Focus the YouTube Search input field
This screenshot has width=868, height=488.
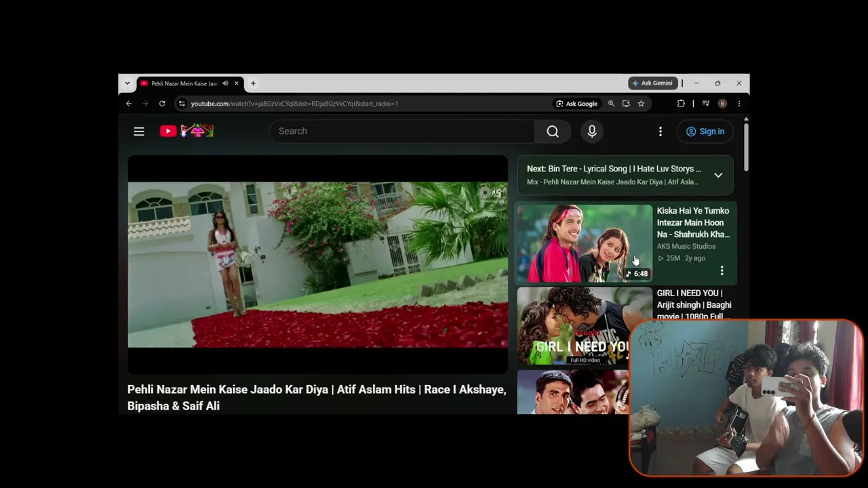pyautogui.click(x=402, y=131)
